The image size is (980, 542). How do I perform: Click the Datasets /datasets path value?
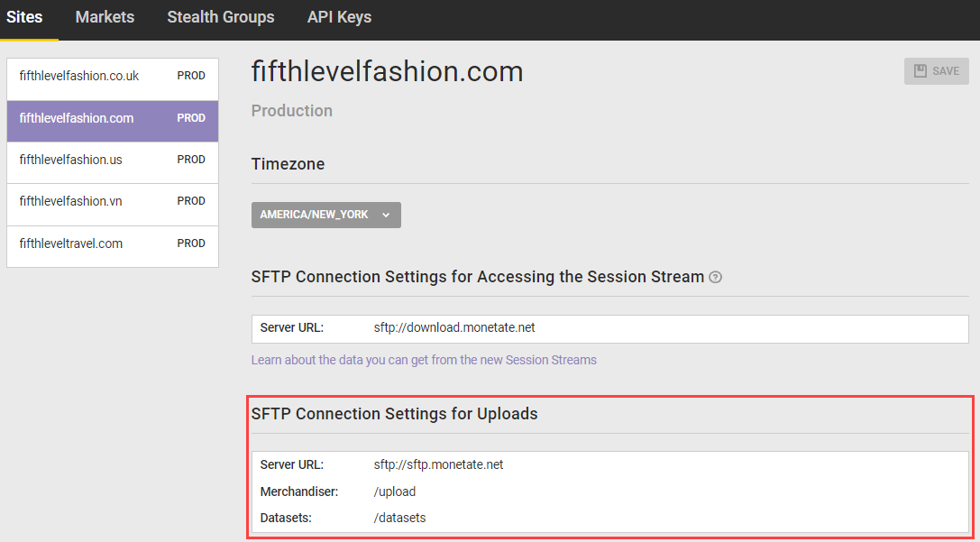[399, 518]
